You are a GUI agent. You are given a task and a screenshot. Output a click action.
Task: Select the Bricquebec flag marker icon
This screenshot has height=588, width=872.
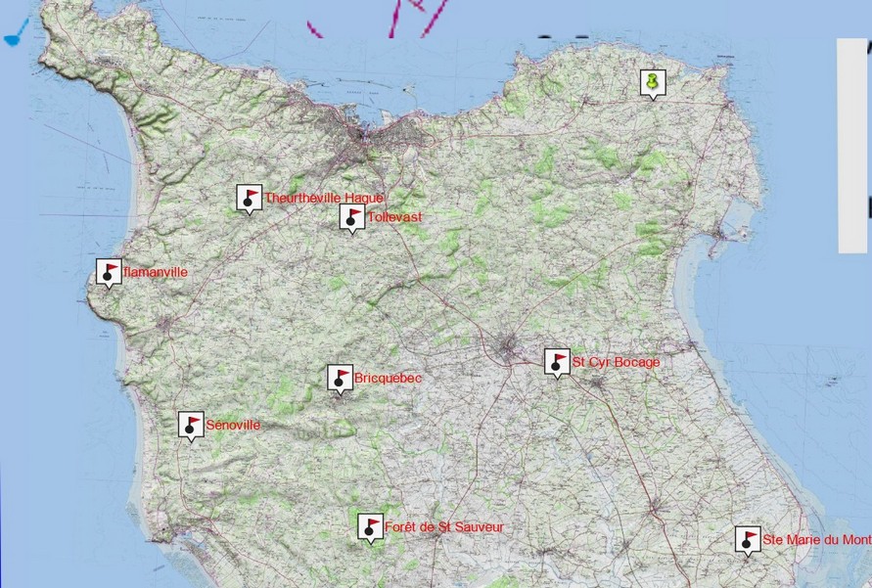click(340, 378)
